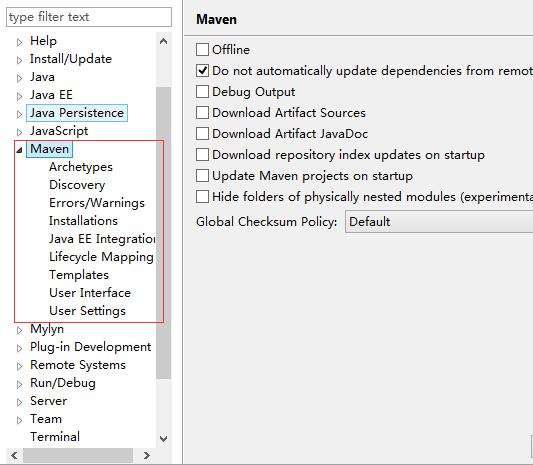Open Java EE Integration preferences

coord(102,239)
